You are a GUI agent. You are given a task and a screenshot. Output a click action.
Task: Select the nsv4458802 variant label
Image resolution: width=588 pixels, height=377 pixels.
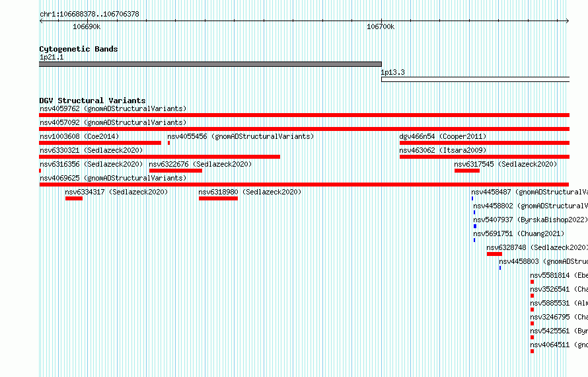coord(531,206)
